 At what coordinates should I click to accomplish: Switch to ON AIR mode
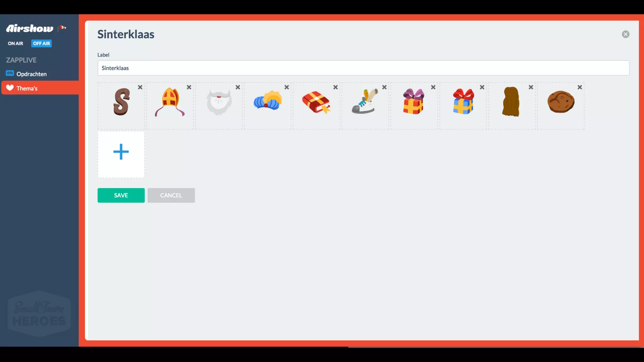pos(15,43)
